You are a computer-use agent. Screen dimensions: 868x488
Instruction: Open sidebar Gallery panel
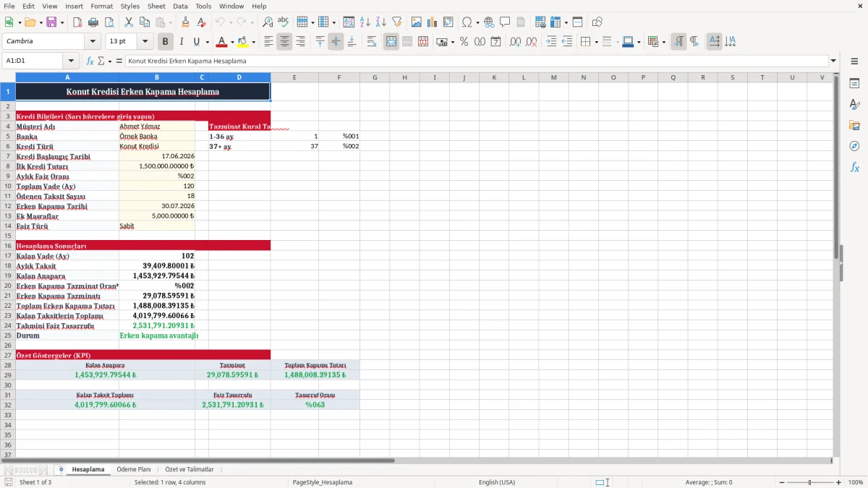coord(854,125)
